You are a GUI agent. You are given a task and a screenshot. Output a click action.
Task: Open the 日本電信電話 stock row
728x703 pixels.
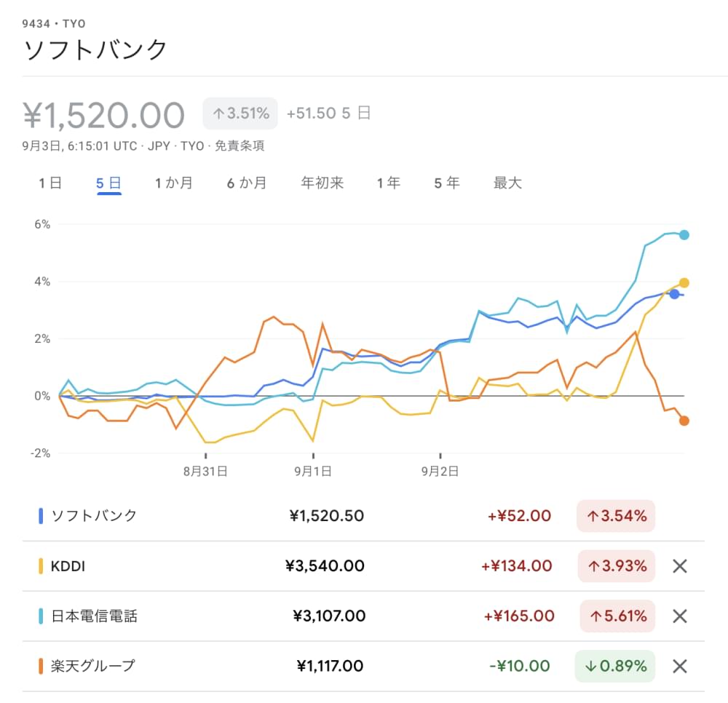[x=94, y=616]
